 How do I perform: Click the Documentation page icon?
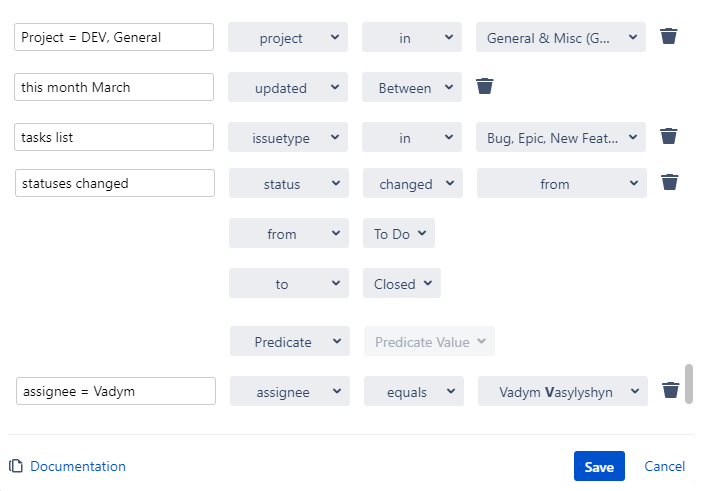pos(16,466)
